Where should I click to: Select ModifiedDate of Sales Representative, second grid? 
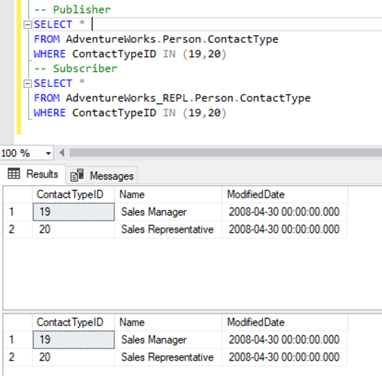coord(284,357)
